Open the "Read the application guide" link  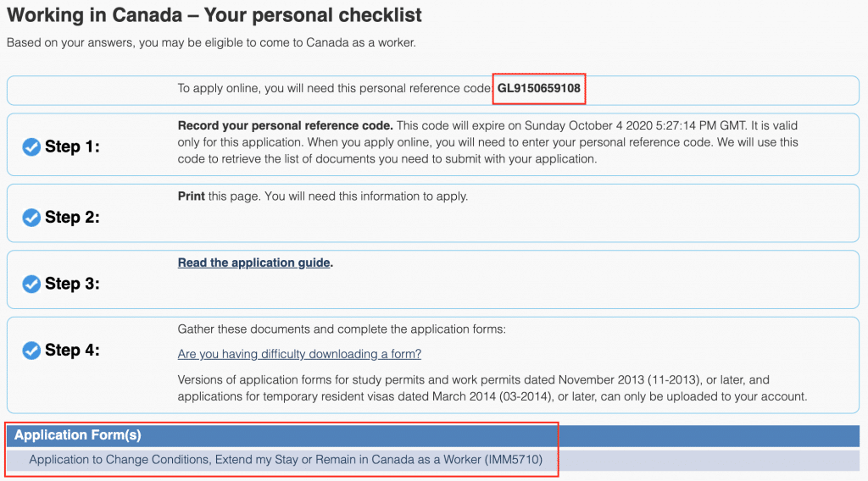pos(253,263)
